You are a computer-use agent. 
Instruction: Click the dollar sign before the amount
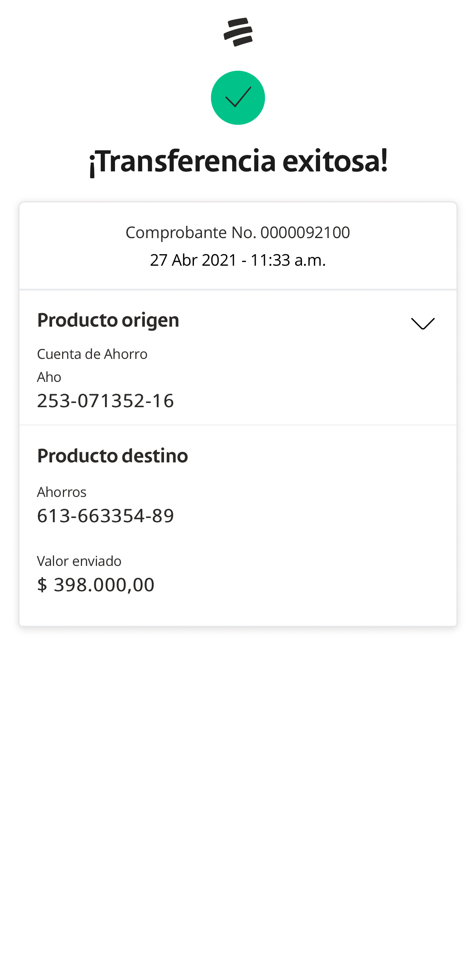42,585
